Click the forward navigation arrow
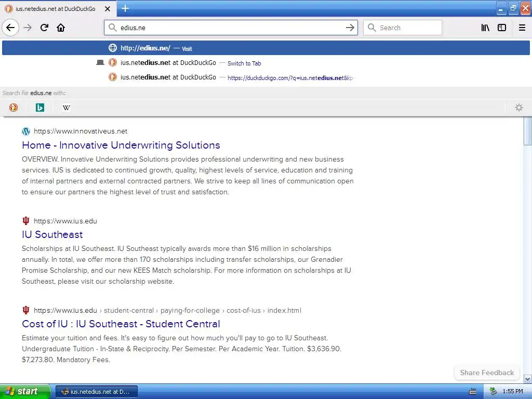This screenshot has width=532, height=399. (28, 28)
